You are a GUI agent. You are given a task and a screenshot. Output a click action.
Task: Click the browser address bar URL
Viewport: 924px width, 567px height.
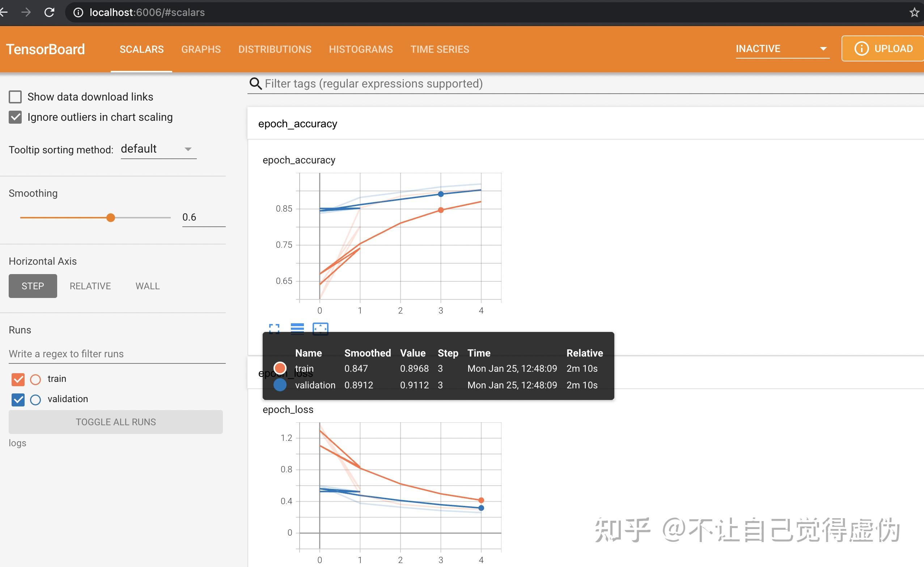147,12
